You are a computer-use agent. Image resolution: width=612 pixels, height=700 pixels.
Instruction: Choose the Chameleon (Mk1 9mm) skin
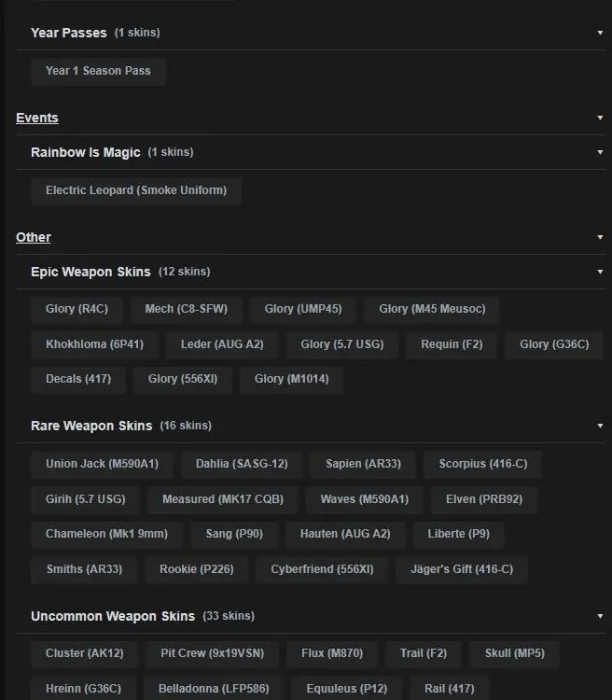click(106, 535)
